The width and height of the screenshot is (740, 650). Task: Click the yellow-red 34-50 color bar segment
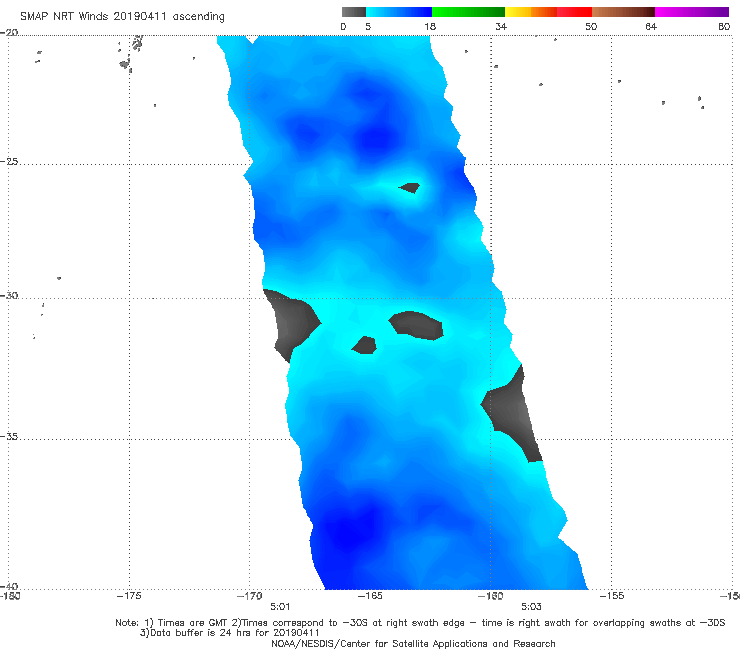[x=548, y=12]
